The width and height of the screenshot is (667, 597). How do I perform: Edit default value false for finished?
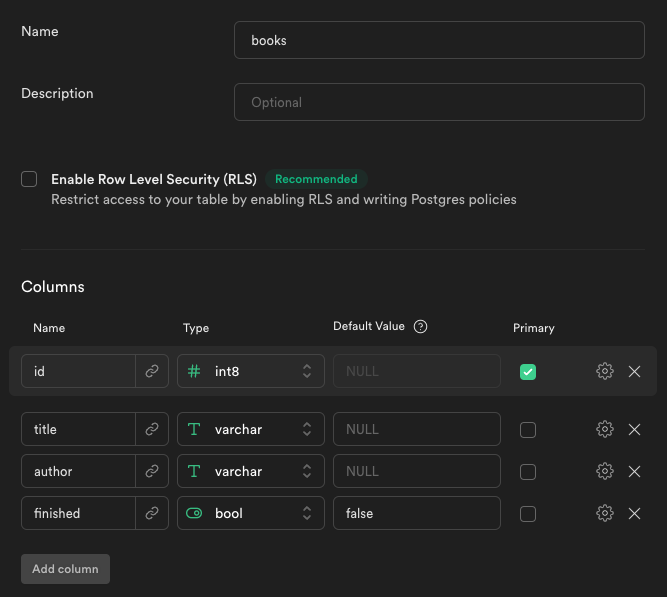point(417,513)
